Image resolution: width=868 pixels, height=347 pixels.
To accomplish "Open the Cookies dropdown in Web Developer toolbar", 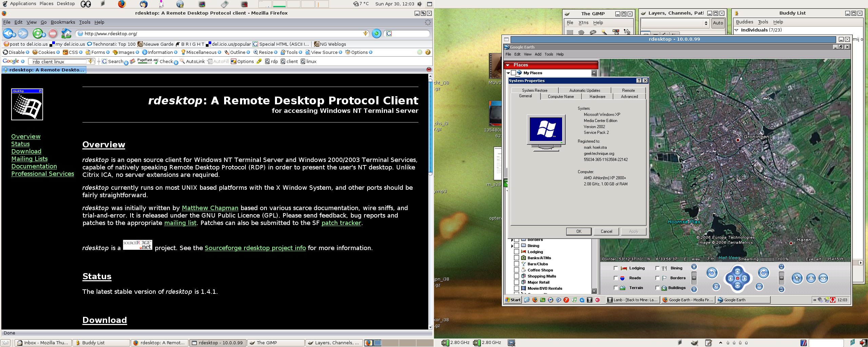I will [58, 52].
